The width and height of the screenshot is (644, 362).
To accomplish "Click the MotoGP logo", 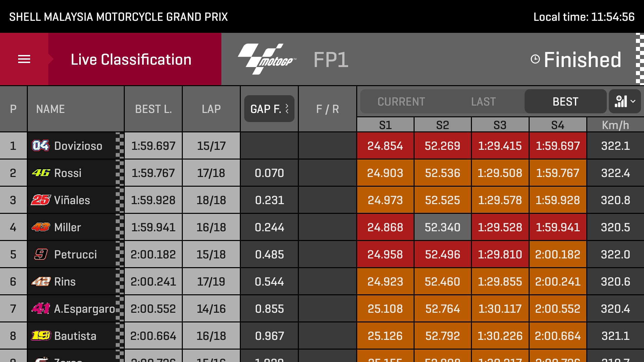I will (267, 59).
